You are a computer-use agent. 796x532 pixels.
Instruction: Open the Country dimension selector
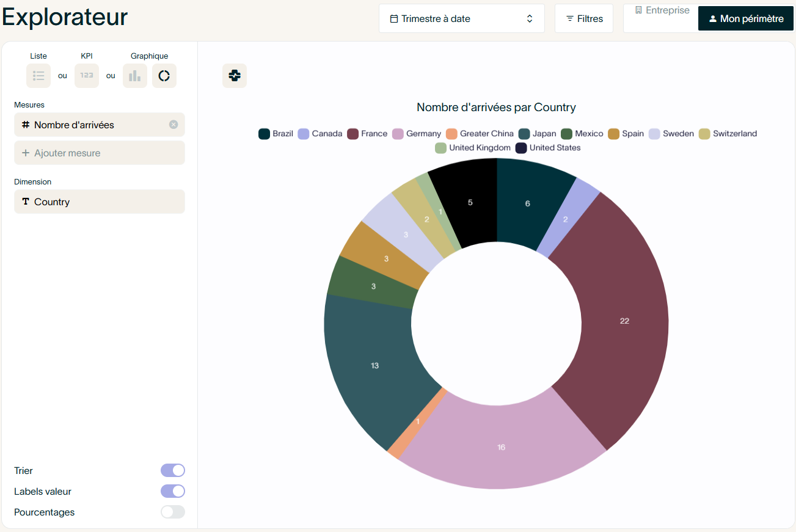(100, 202)
